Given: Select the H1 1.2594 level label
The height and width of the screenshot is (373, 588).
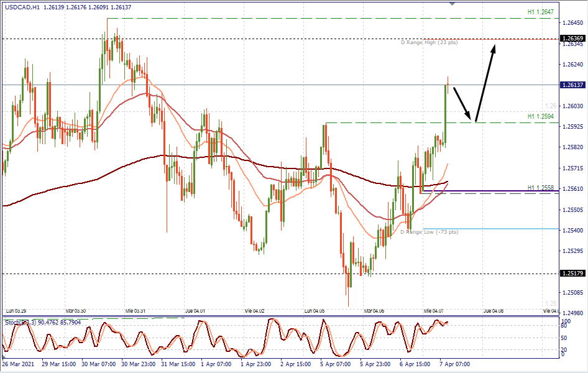Looking at the screenshot, I should point(540,117).
